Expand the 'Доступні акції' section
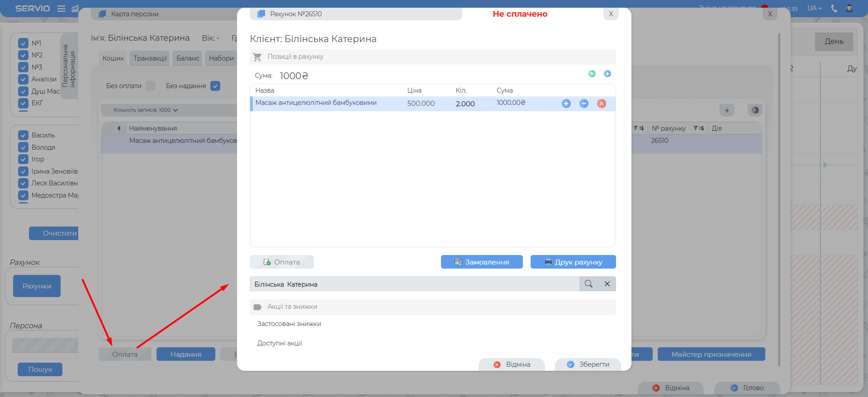Viewport: 868px width, 397px height. [280, 343]
